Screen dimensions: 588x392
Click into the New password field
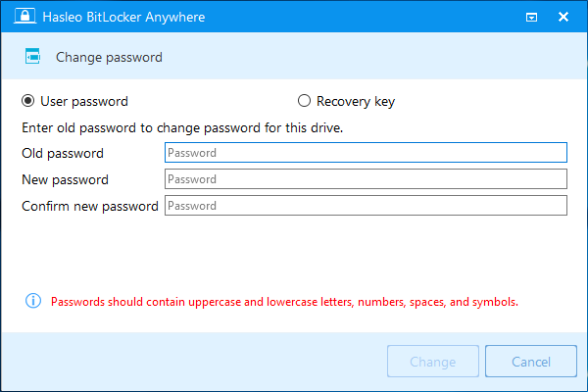(366, 179)
